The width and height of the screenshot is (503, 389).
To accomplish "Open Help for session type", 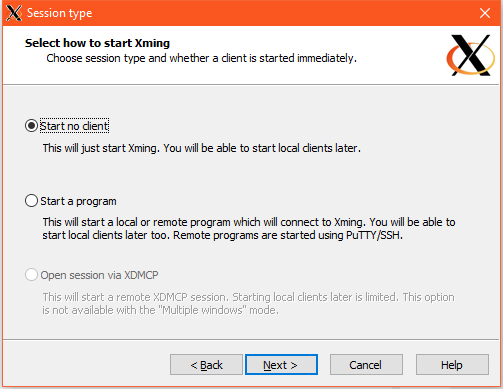I will pyautogui.click(x=452, y=365).
